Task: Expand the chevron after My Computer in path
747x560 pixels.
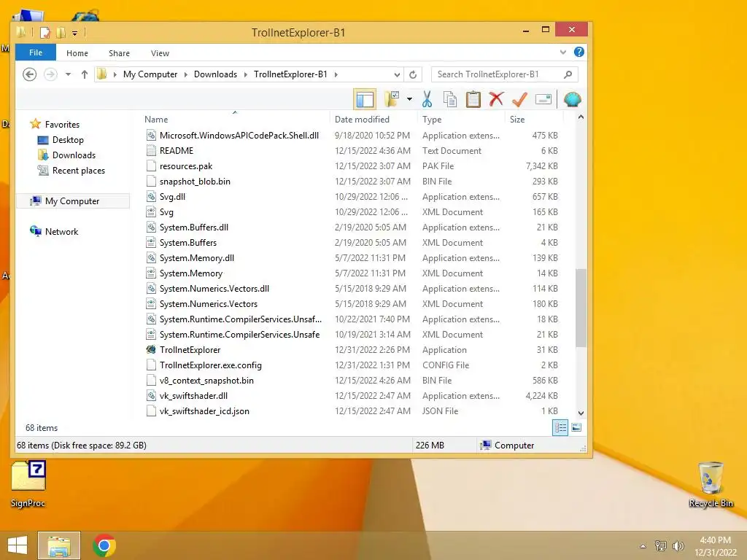Action: (x=185, y=74)
